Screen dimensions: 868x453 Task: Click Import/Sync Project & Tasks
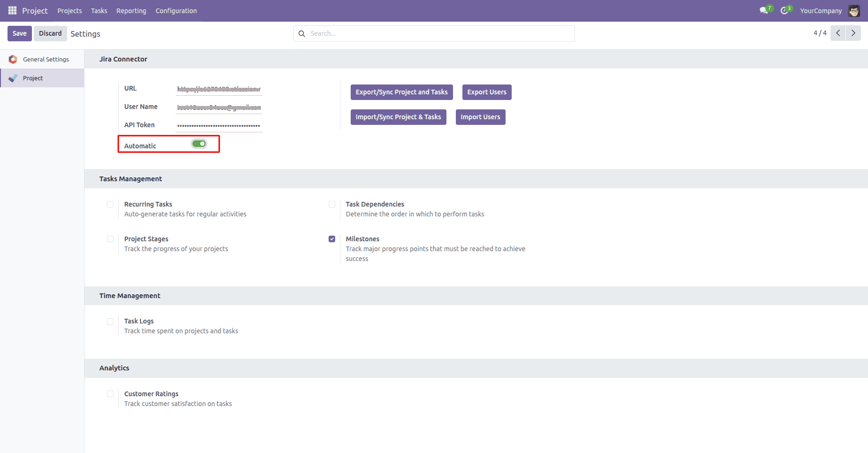coord(399,117)
